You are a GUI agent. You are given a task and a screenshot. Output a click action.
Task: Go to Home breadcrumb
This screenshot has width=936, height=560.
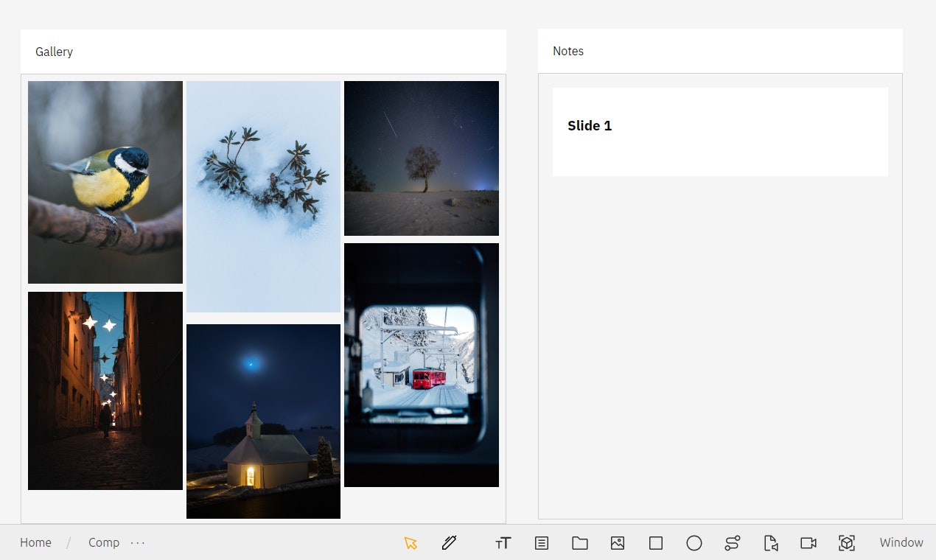pos(35,542)
